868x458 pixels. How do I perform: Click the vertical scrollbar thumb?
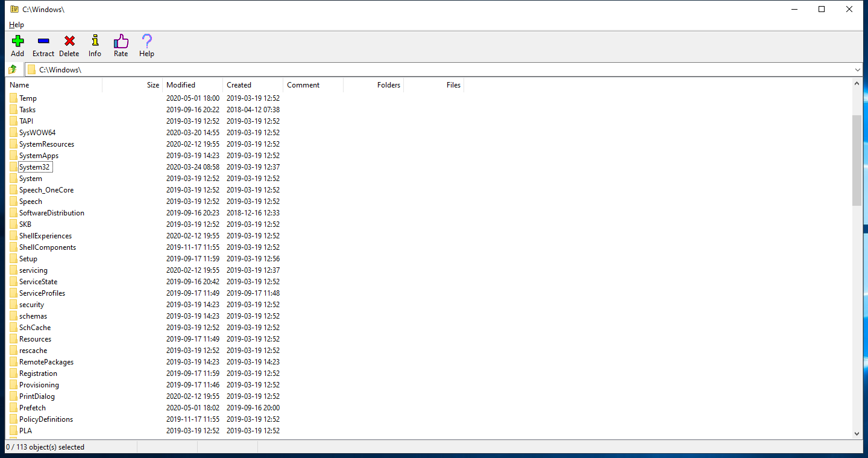tap(857, 160)
